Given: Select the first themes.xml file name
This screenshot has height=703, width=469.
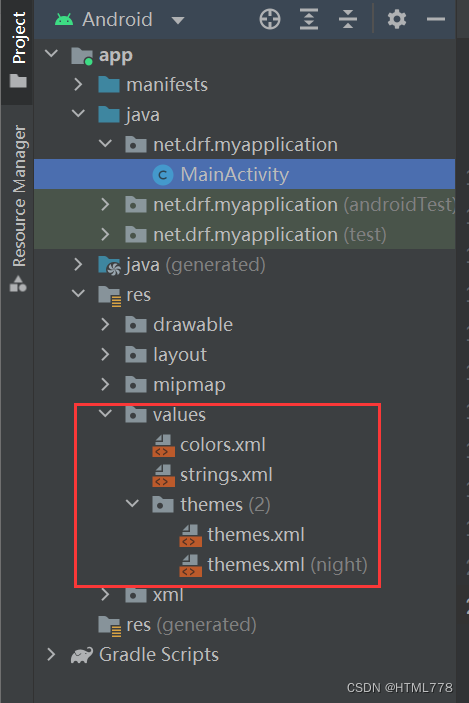Looking at the screenshot, I should tap(256, 534).
